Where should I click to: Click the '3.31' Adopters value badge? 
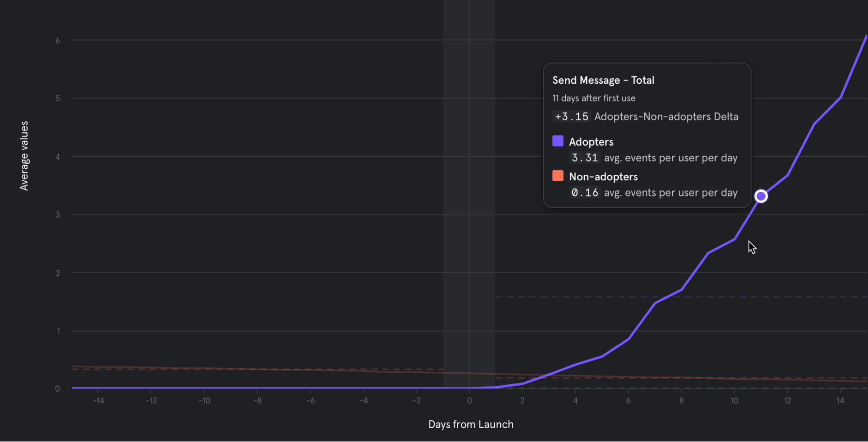(x=584, y=157)
